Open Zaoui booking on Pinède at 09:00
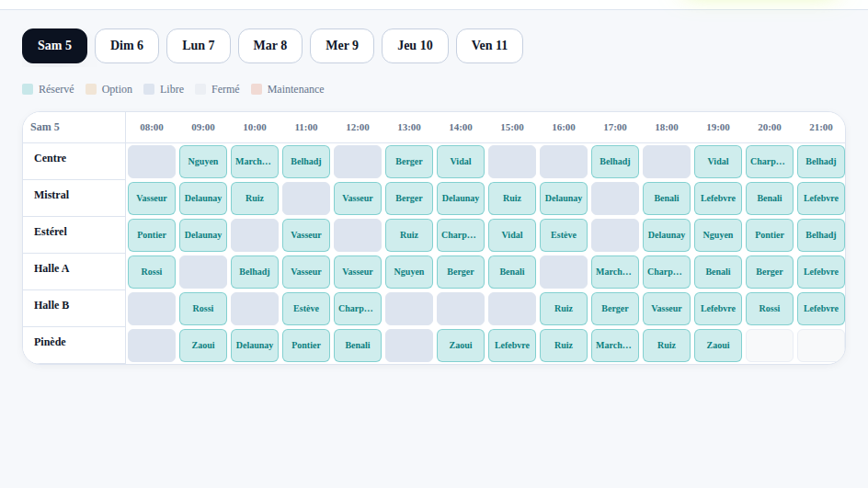The height and width of the screenshot is (488, 868). tap(203, 346)
